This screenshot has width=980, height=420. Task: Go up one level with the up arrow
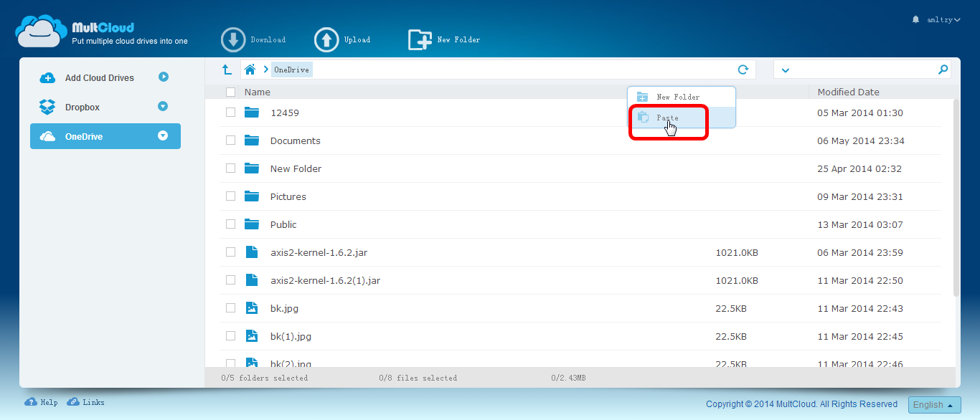tap(227, 70)
